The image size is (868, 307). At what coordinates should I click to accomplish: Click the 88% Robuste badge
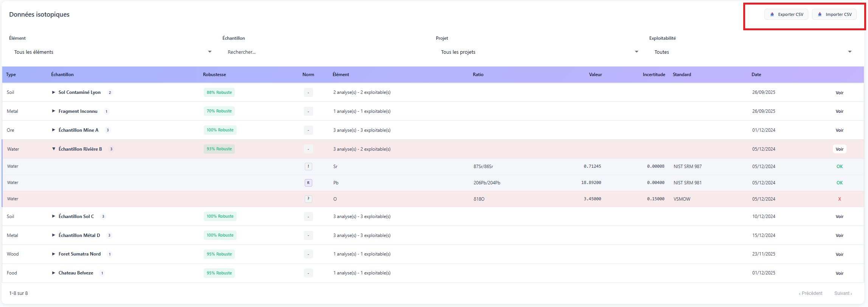click(219, 92)
